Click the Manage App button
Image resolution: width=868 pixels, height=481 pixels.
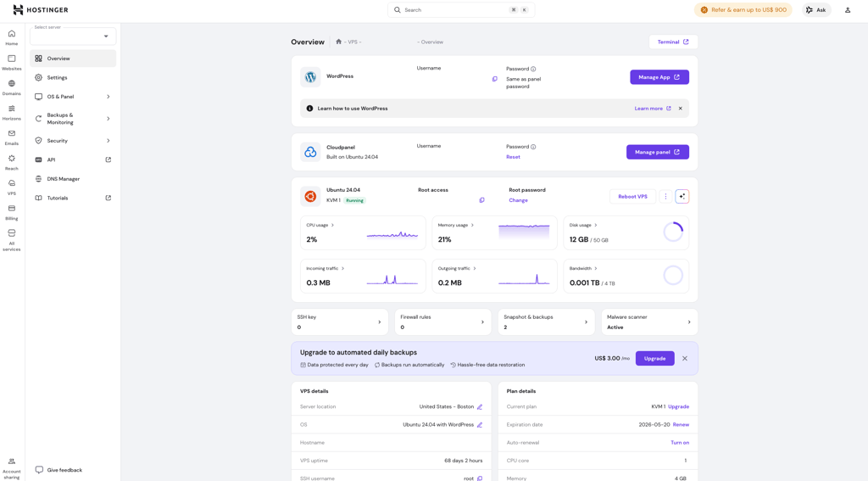click(x=659, y=77)
